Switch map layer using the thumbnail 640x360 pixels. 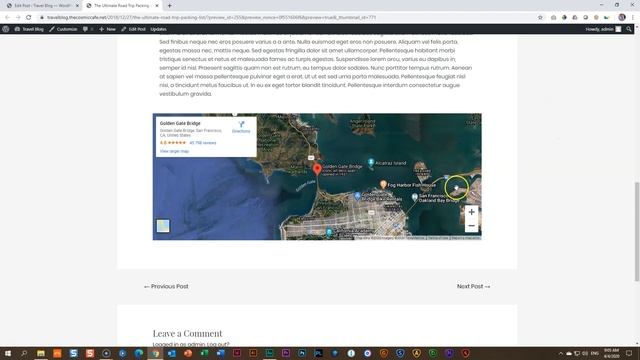[163, 226]
